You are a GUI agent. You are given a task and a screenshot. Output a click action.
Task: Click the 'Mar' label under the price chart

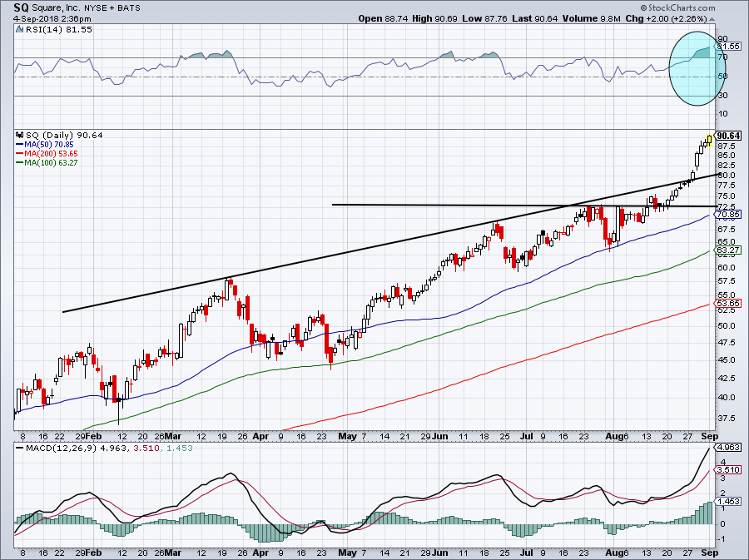(173, 436)
